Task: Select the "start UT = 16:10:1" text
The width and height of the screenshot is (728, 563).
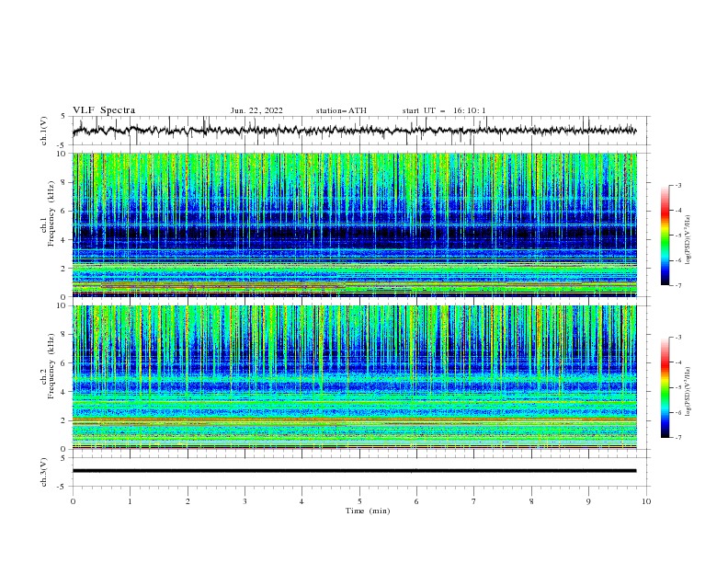Action: [x=444, y=110]
